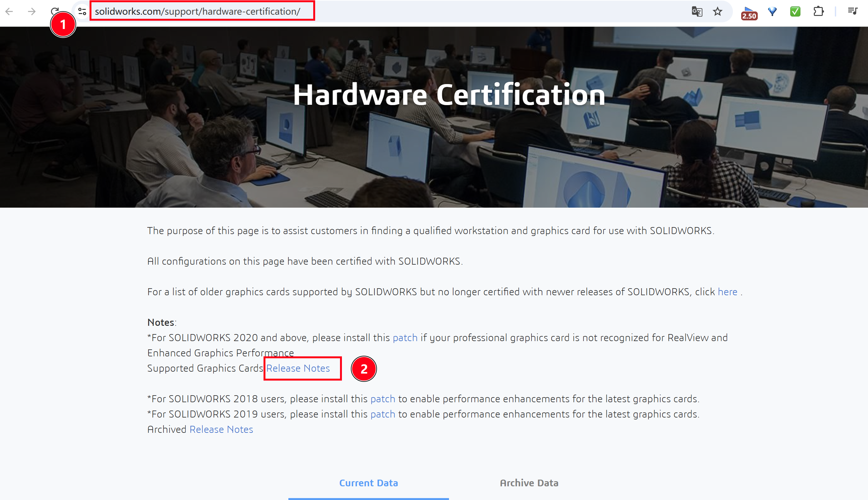Bookmark this page with the star icon
The height and width of the screenshot is (500, 868).
(718, 12)
